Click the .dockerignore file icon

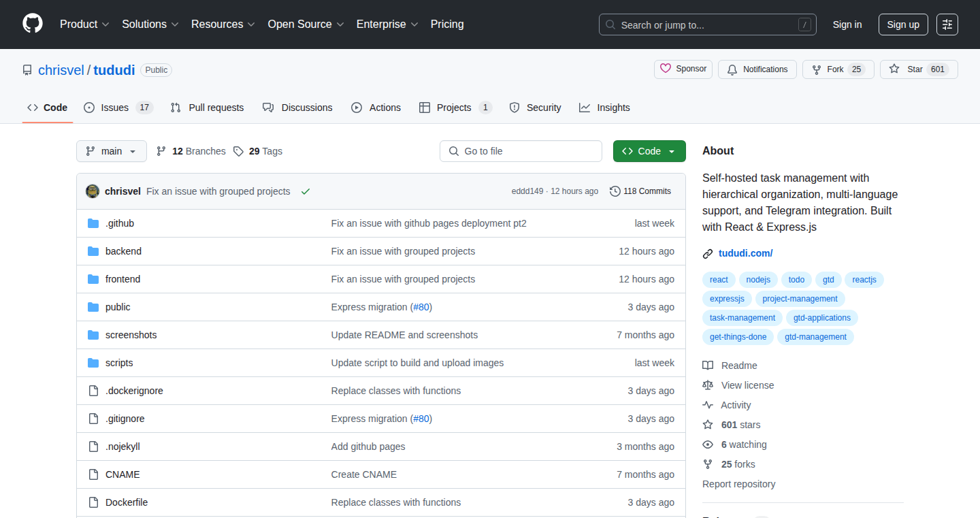93,391
